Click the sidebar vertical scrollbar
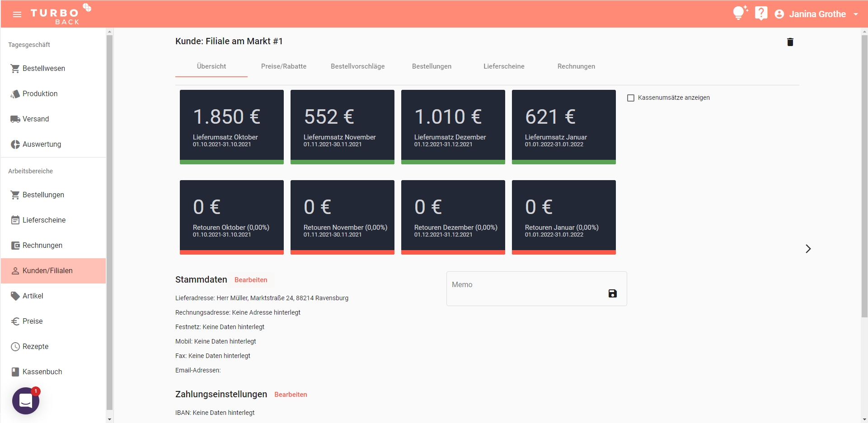 [x=109, y=222]
